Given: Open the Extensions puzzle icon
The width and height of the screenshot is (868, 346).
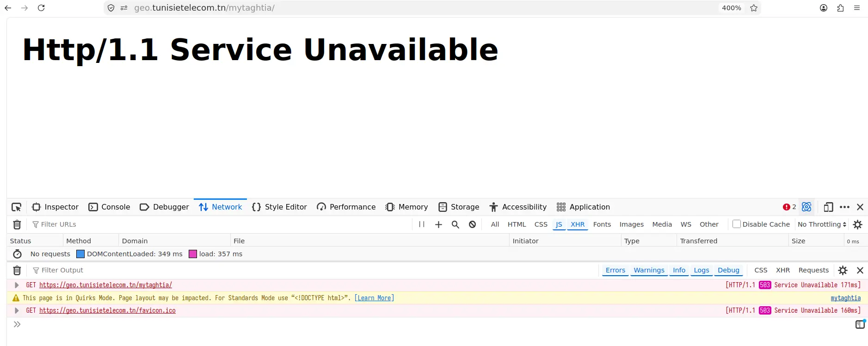Looking at the screenshot, I should tap(840, 8).
